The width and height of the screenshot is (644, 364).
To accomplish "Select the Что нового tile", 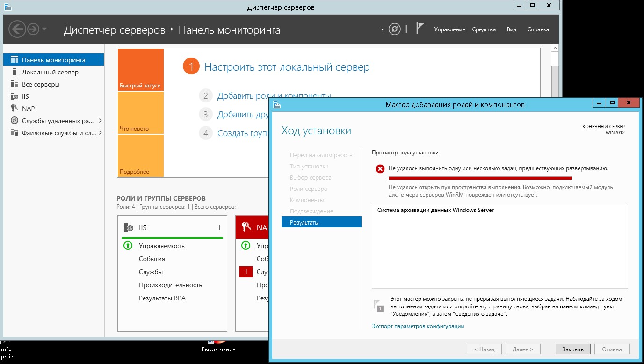I will click(140, 113).
